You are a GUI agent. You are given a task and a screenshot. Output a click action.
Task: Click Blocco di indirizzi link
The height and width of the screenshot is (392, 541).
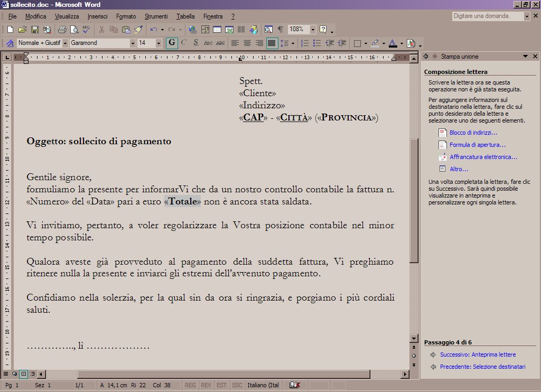pos(473,133)
